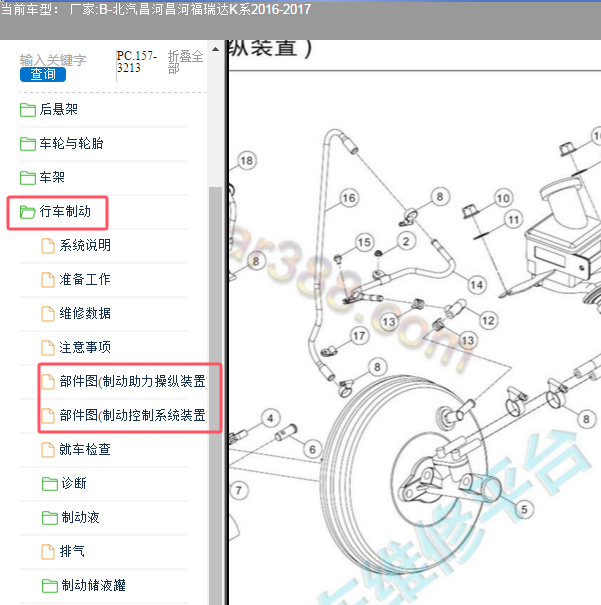
Task: Click part callout 11 in the diagram
Action: point(514,220)
